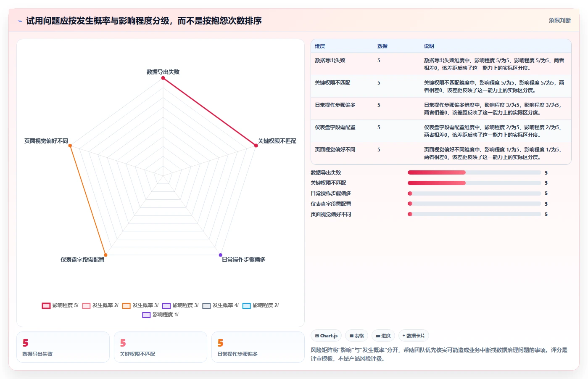The height and width of the screenshot is (379, 588).
Task: Click the 日常操作步骤偏多 progress bar
Action: (x=475, y=193)
